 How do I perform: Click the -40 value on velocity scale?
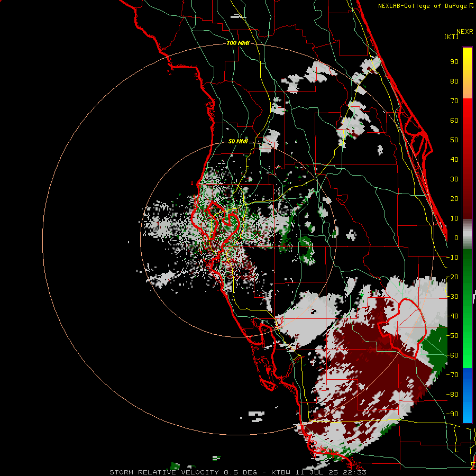tap(452, 316)
